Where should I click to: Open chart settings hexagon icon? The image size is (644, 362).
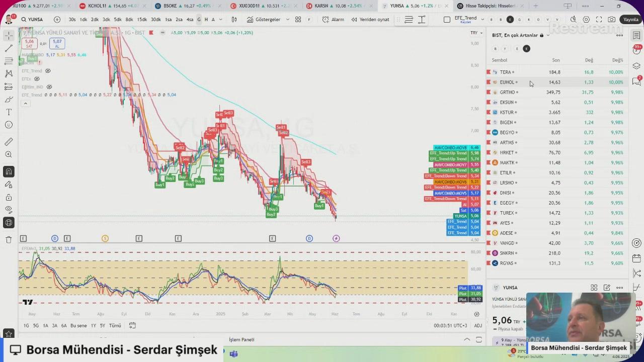click(x=586, y=20)
